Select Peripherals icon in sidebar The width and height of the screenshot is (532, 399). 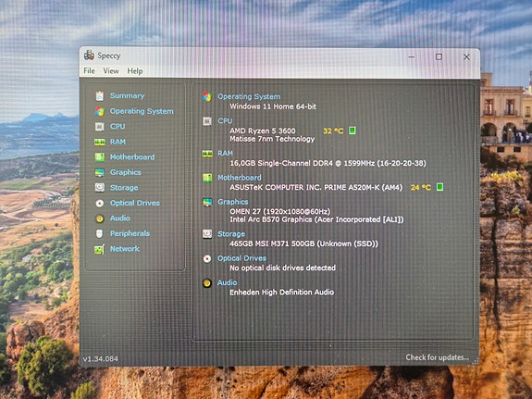click(x=99, y=233)
